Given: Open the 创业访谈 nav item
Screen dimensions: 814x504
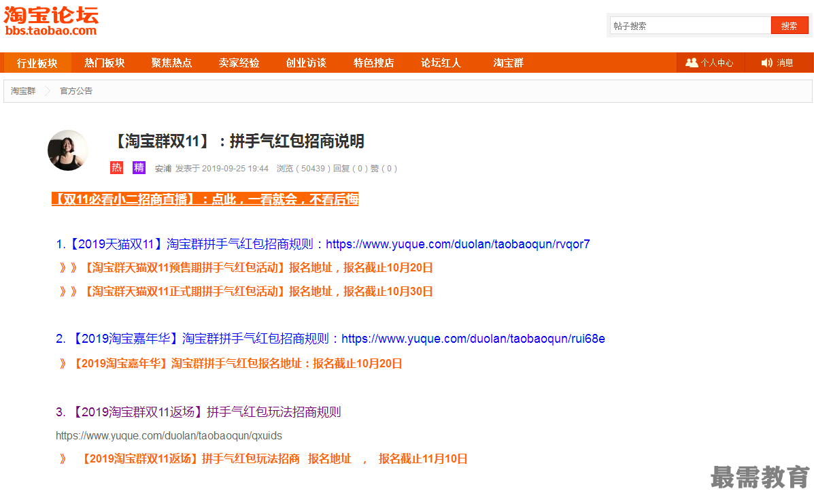Looking at the screenshot, I should click(x=306, y=63).
